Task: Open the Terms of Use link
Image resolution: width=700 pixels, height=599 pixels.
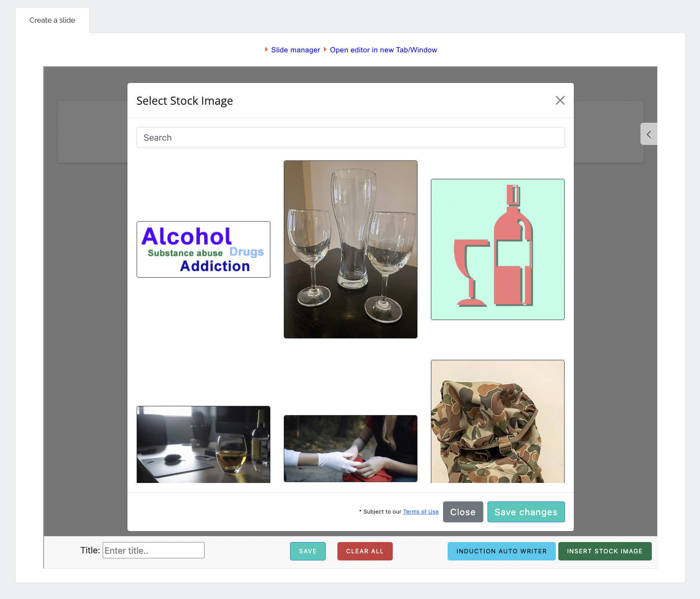Action: click(x=421, y=511)
